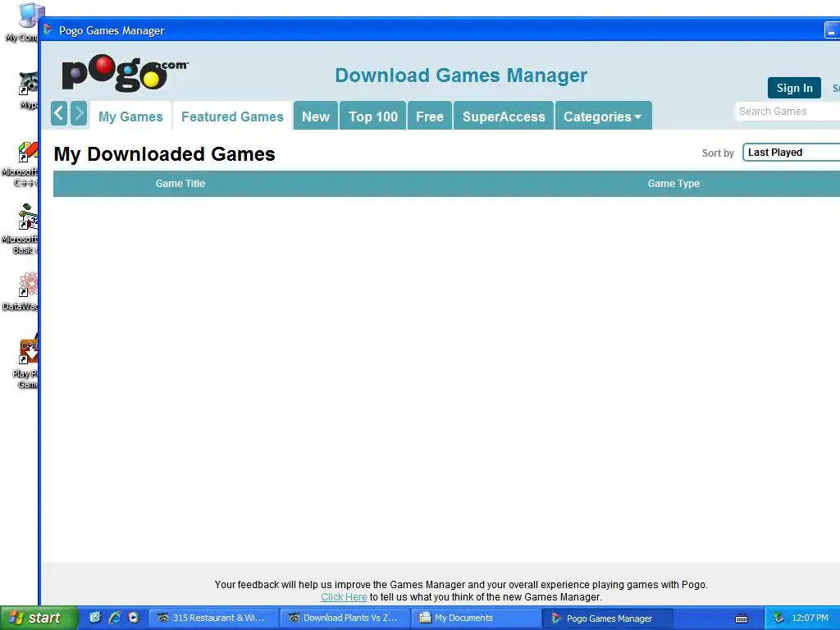Launch Windows Media Player from quick launch
The width and height of the screenshot is (840, 630).
pyautogui.click(x=134, y=618)
